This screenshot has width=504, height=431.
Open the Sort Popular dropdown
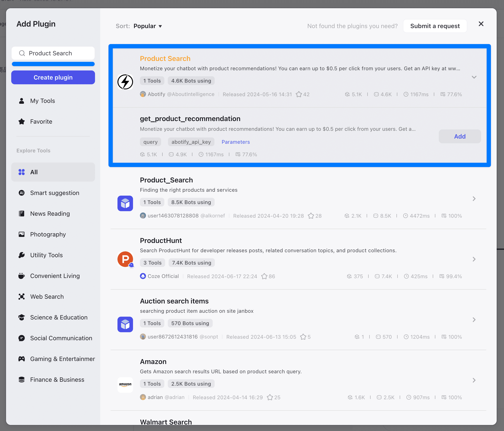tap(148, 26)
